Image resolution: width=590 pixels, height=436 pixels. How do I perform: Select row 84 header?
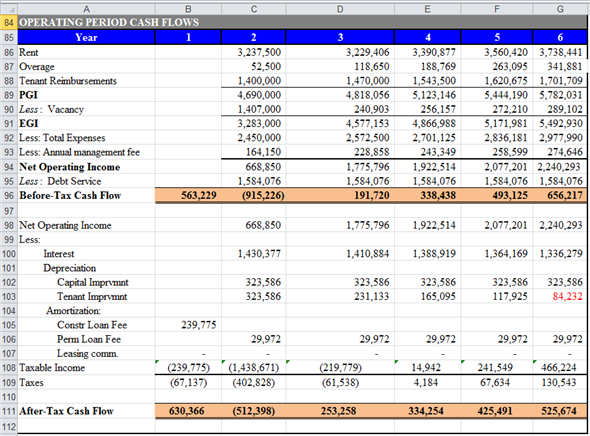tap(8, 22)
